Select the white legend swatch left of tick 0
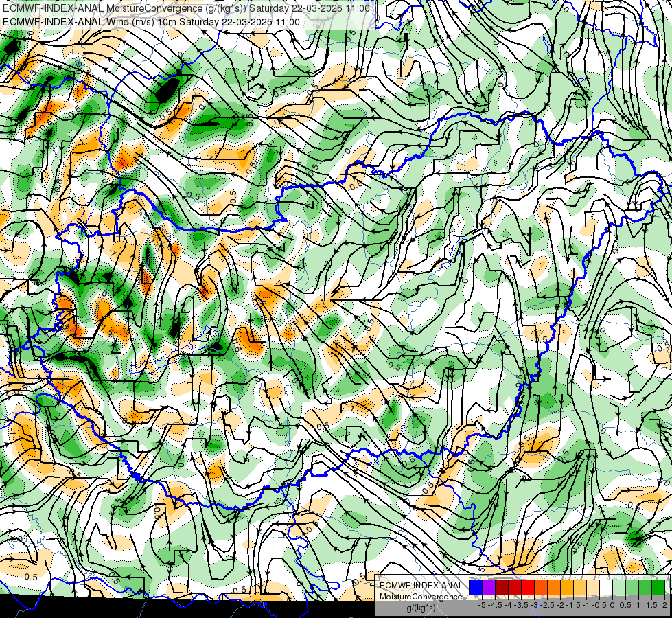The image size is (672, 618). coord(606,588)
